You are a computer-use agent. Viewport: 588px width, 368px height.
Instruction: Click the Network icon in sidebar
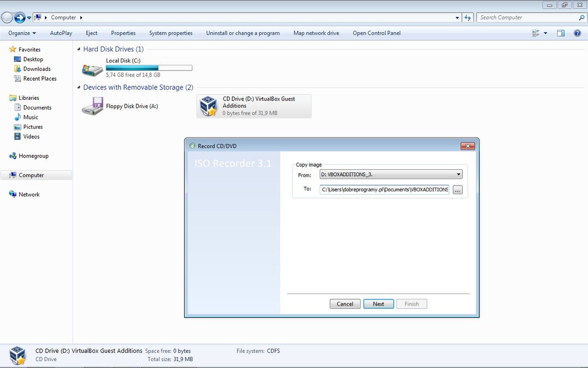click(x=13, y=195)
